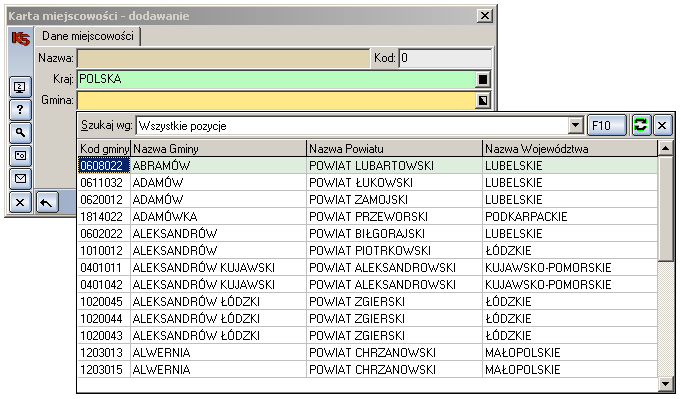The height and width of the screenshot is (399, 681).
Task: Click the scrollbar down arrow in list
Action: [665, 383]
